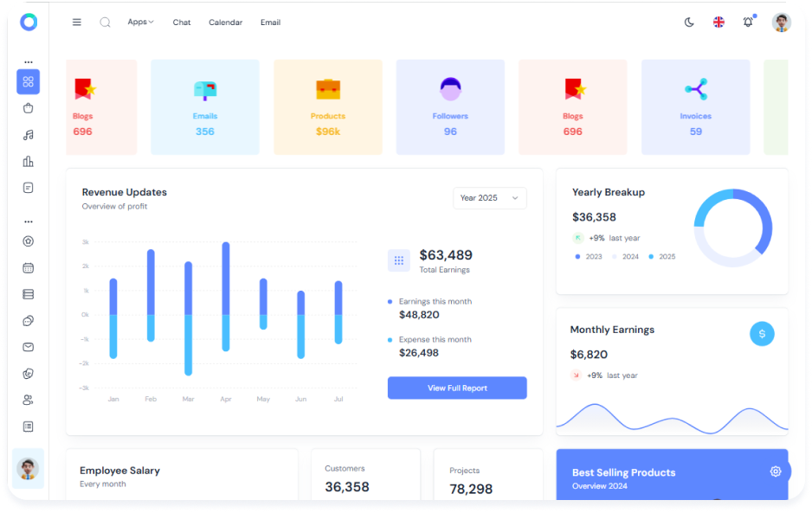Screen dimensions: 812x513
Task: Expand the Year 2025 dropdown
Action: point(489,198)
